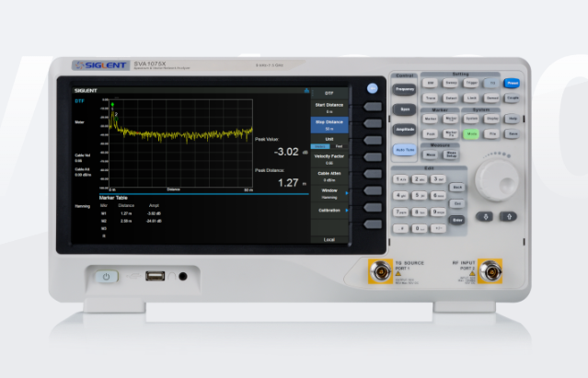Tap the blue Preset key
Viewport: 588px width, 378px height.
[x=513, y=83]
